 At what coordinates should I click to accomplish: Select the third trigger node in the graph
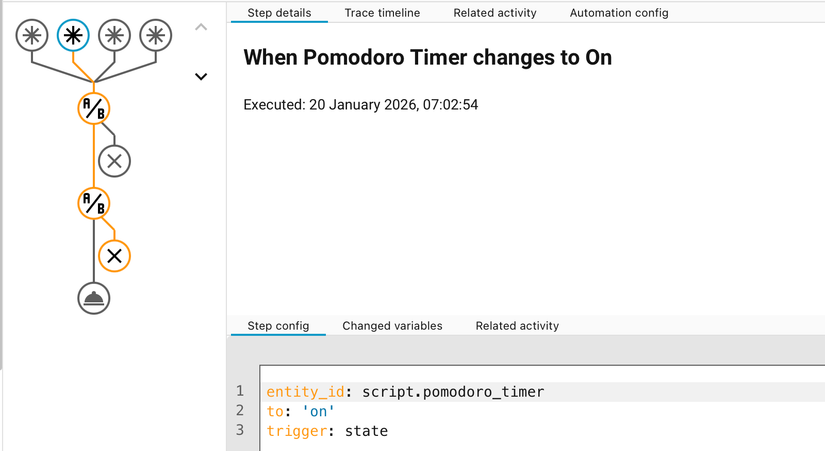coord(114,36)
